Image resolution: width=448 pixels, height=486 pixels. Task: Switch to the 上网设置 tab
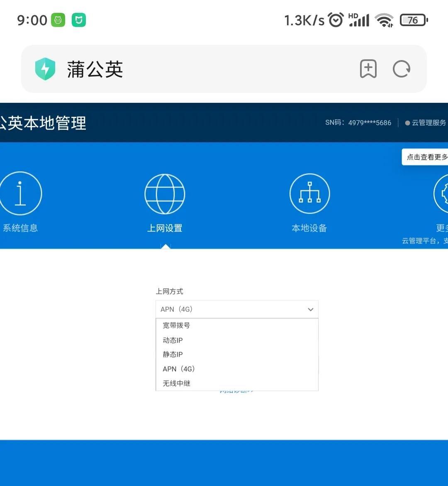coord(165,228)
